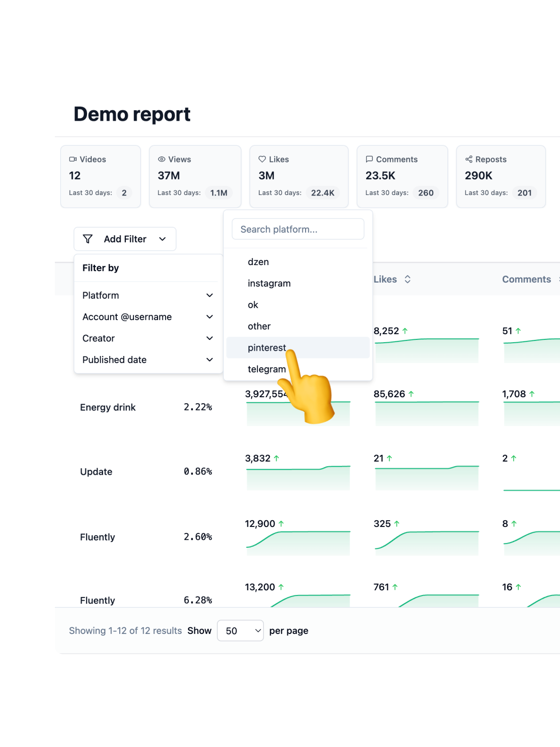The width and height of the screenshot is (560, 747).
Task: Sort using the Likes column arrows
Action: pos(407,279)
